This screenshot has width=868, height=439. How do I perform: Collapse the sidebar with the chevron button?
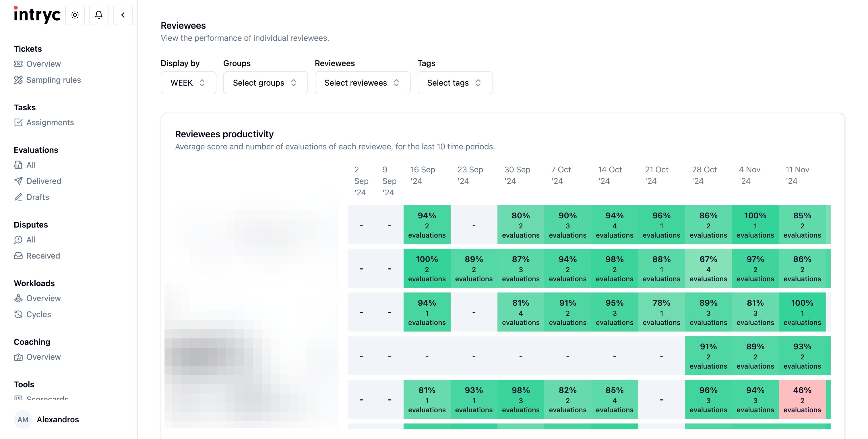click(x=123, y=15)
